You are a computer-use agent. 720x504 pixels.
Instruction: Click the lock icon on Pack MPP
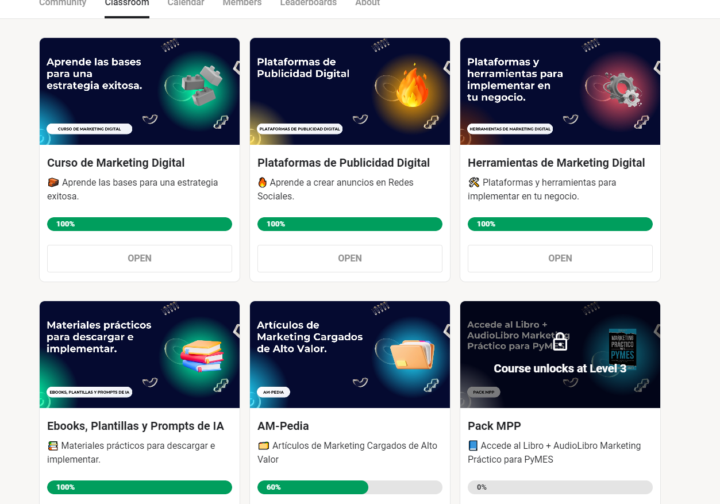tap(560, 342)
